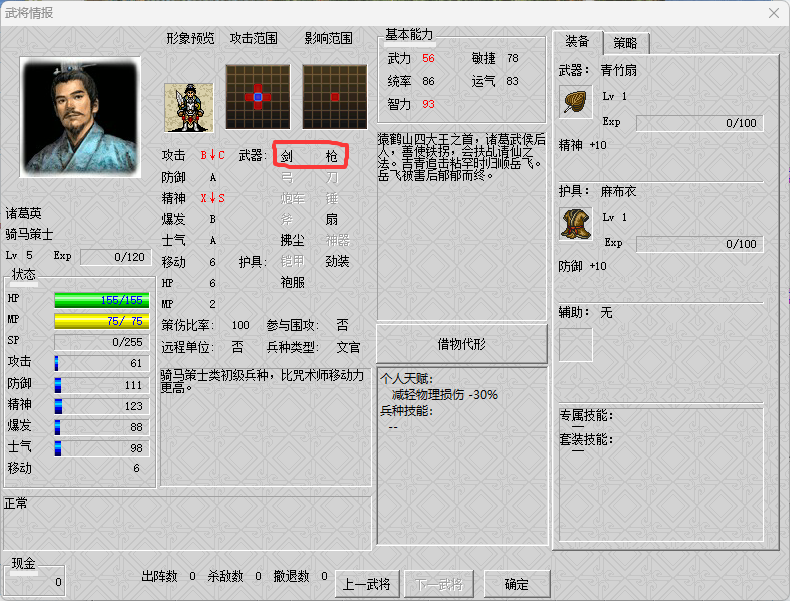The height and width of the screenshot is (601, 790).
Task: Click the 武力 value 56
Action: click(x=428, y=58)
